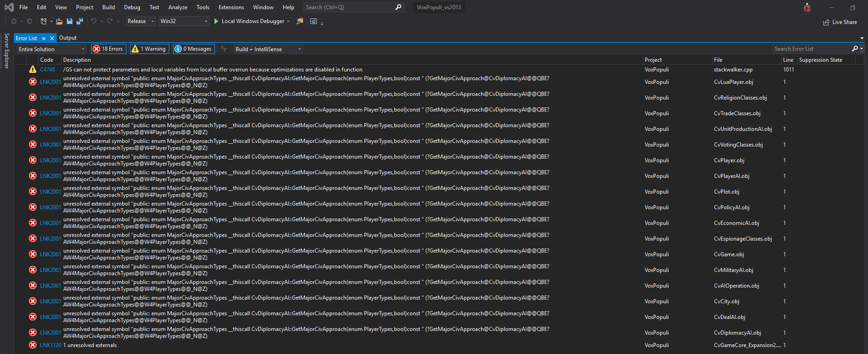The width and height of the screenshot is (868, 354).
Task: Click the Redo arrow icon
Action: (110, 21)
